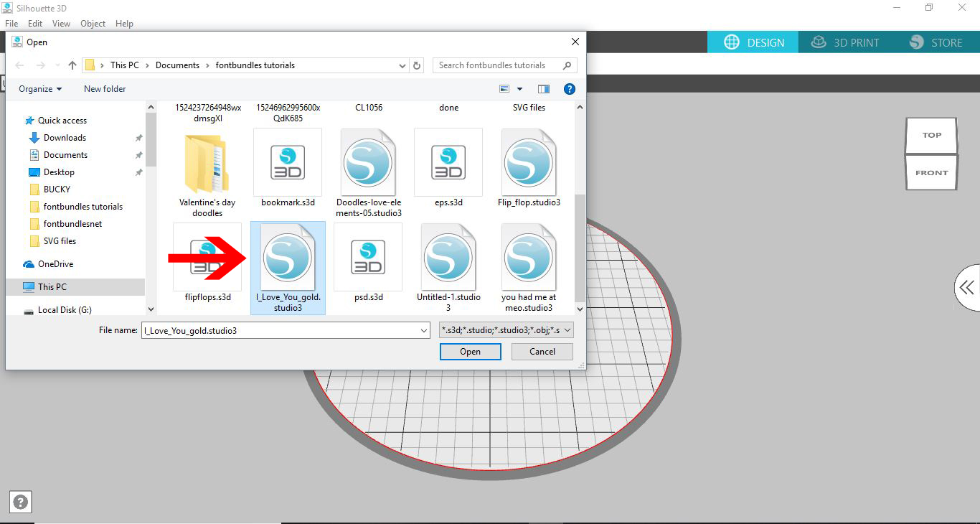Expand the File name history dropdown
Image resolution: width=980 pixels, height=524 pixels.
423,330
